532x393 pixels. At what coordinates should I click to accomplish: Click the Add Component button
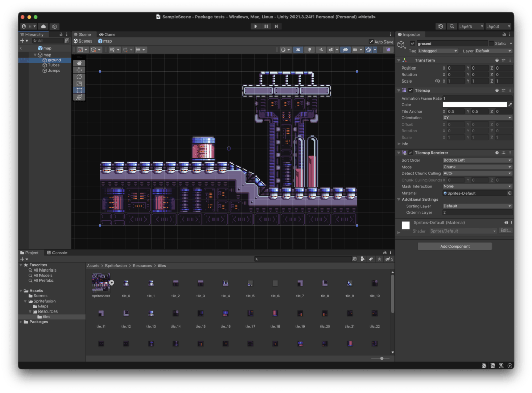click(455, 246)
